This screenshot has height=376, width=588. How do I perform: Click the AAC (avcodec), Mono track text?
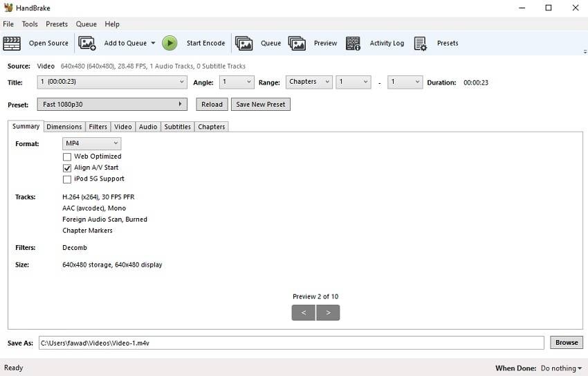pos(94,208)
